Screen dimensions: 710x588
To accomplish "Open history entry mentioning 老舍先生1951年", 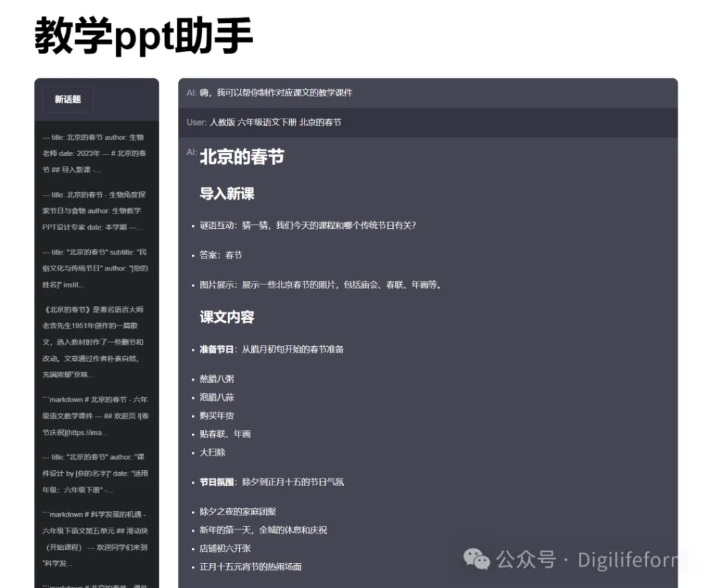I will (95, 342).
